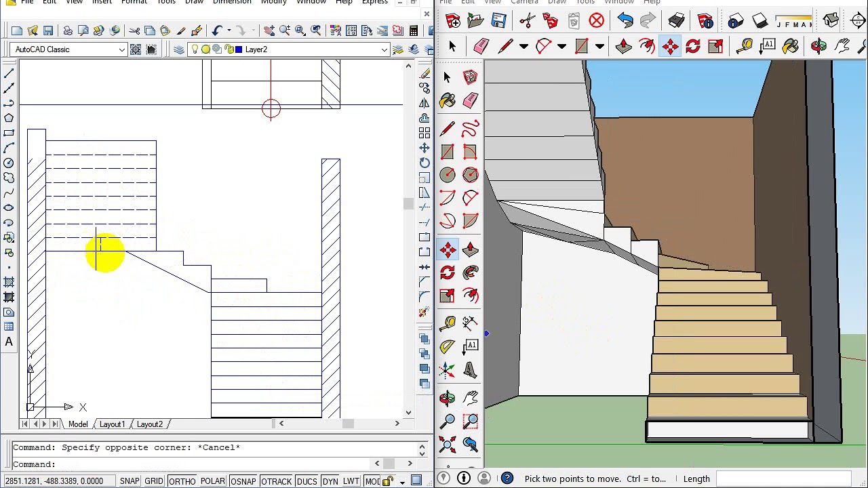The height and width of the screenshot is (488, 868).
Task: Toggle OTRACK in AutoCAD status bar
Action: pyautogui.click(x=276, y=481)
